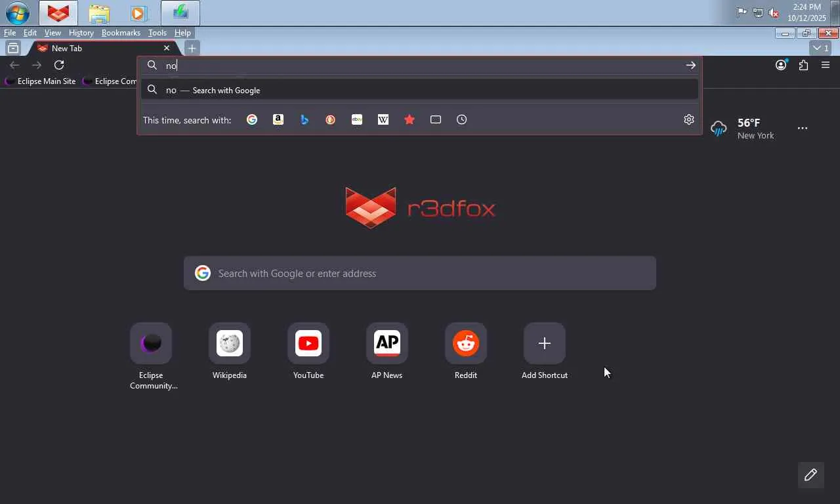Click the Go arrow in address bar
The height and width of the screenshot is (504, 840).
point(690,65)
